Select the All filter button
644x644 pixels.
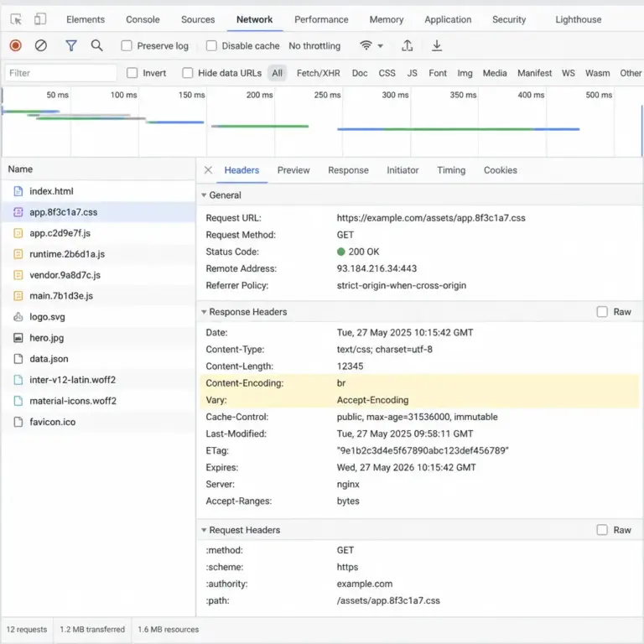point(277,73)
